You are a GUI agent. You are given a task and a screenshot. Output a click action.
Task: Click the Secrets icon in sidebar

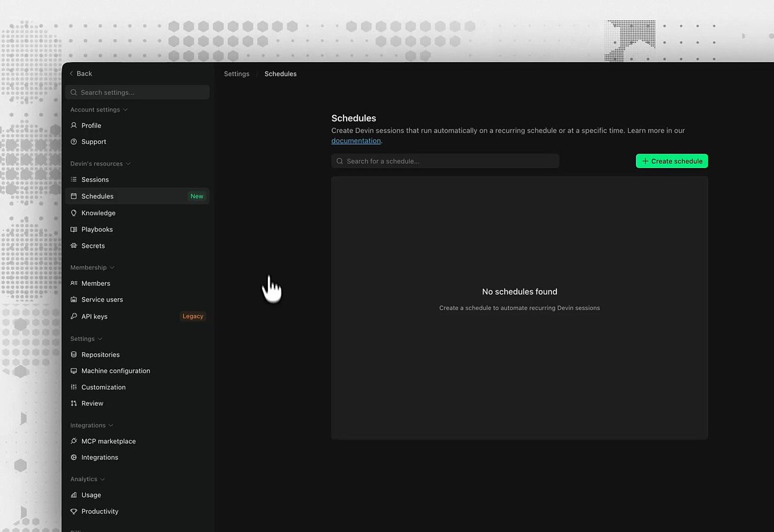pos(74,246)
